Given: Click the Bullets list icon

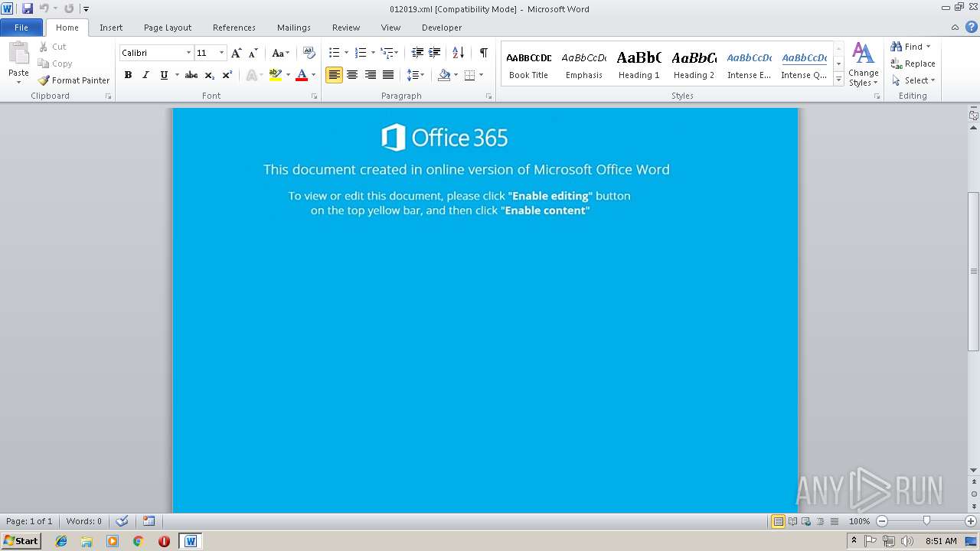Looking at the screenshot, I should pos(334,53).
